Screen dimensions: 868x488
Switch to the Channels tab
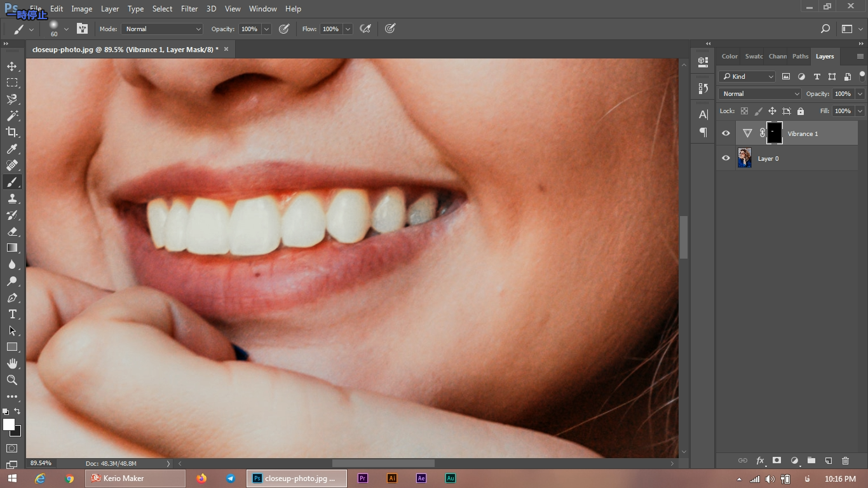click(x=778, y=56)
